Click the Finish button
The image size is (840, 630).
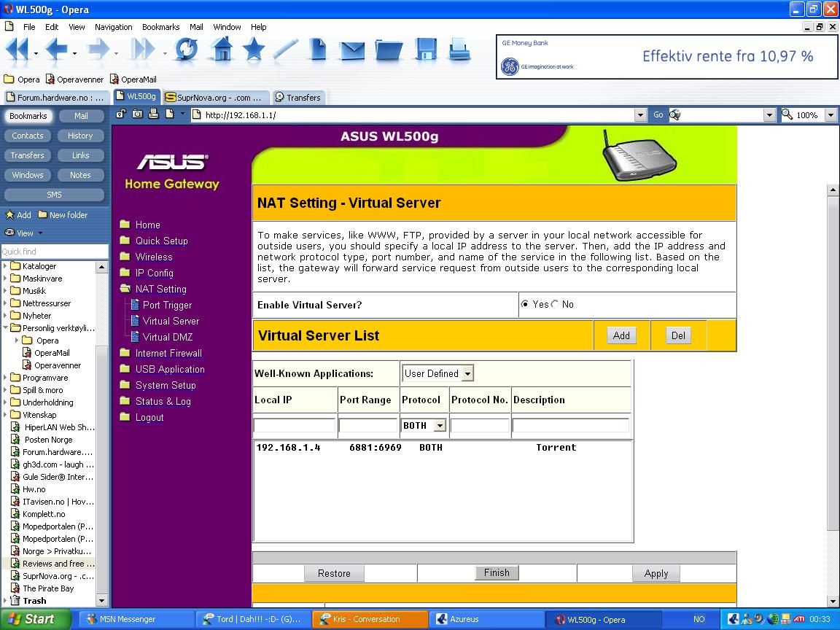coord(497,572)
